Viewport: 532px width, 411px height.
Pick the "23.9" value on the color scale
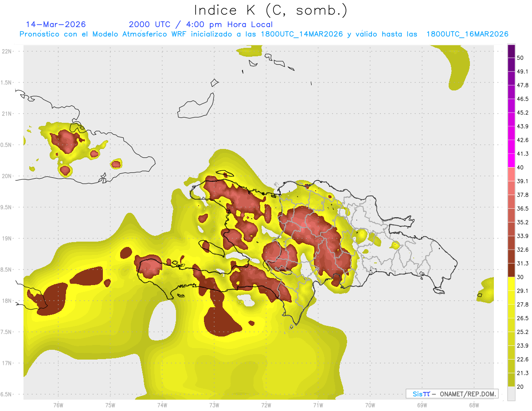(x=523, y=345)
